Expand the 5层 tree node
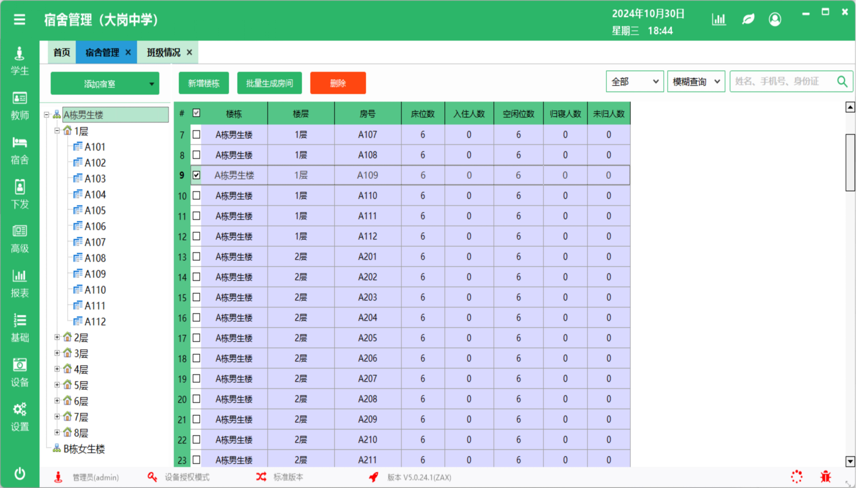Screen dimensions: 868x488 pos(57,385)
